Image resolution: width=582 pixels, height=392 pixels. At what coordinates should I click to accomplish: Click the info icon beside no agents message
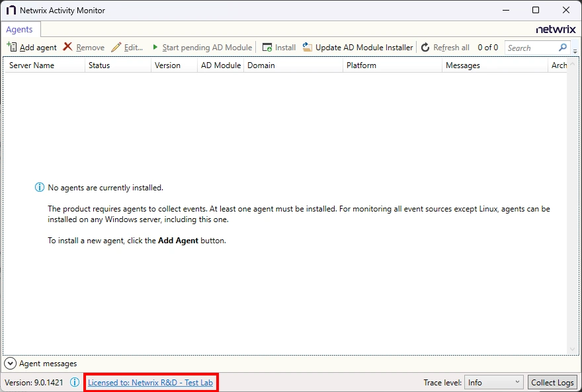pos(39,187)
